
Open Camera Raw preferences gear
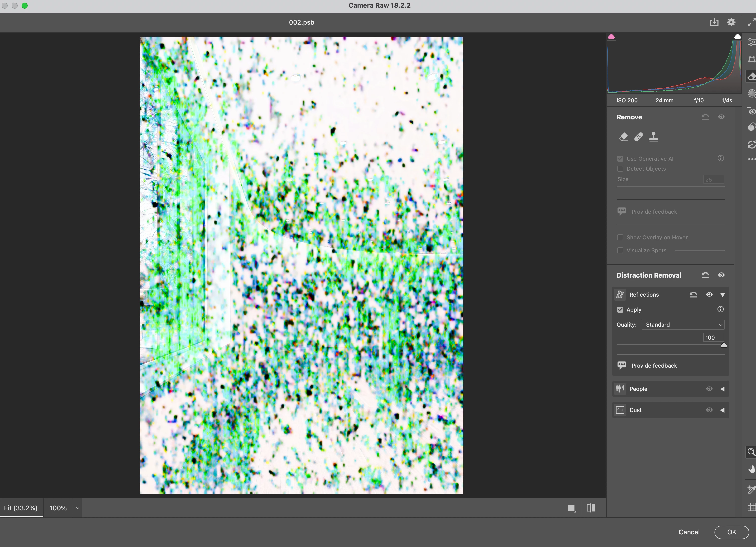pyautogui.click(x=731, y=22)
